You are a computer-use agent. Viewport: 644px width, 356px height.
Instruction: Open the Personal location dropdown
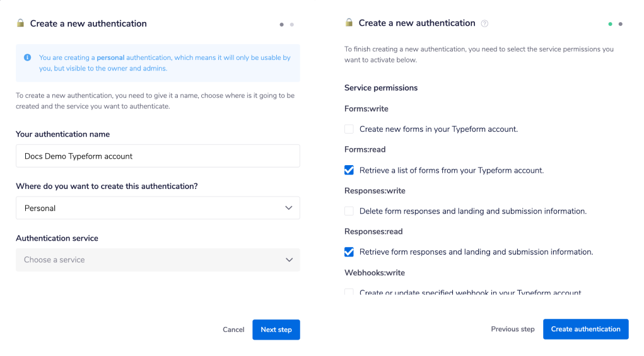tap(157, 208)
